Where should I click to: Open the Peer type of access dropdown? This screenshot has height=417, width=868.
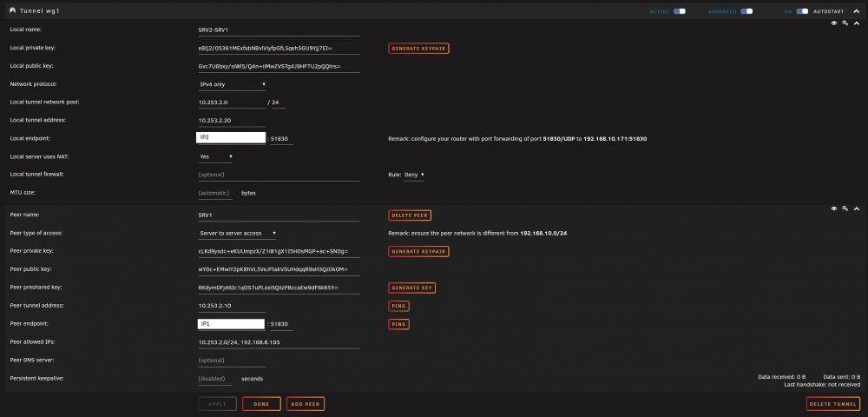click(x=238, y=233)
